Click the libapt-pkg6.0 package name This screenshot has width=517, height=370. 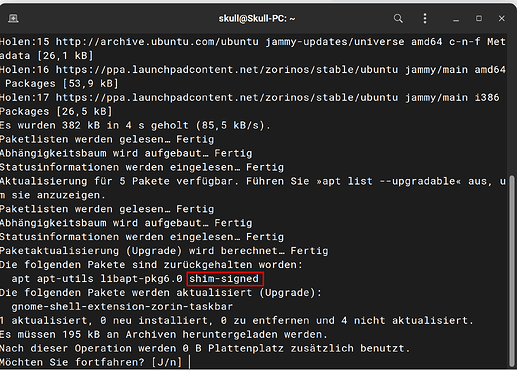141,279
